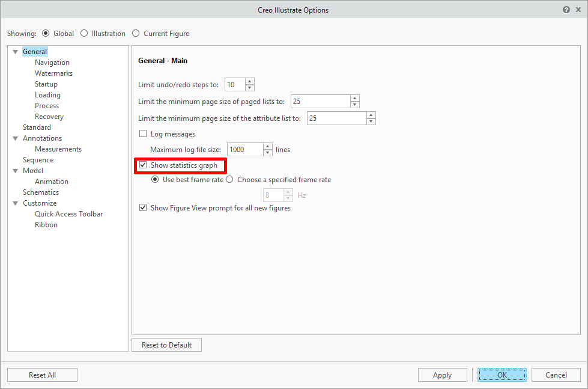588x389 pixels.
Task: Decrease attribute list minimum page size
Action: click(x=371, y=121)
